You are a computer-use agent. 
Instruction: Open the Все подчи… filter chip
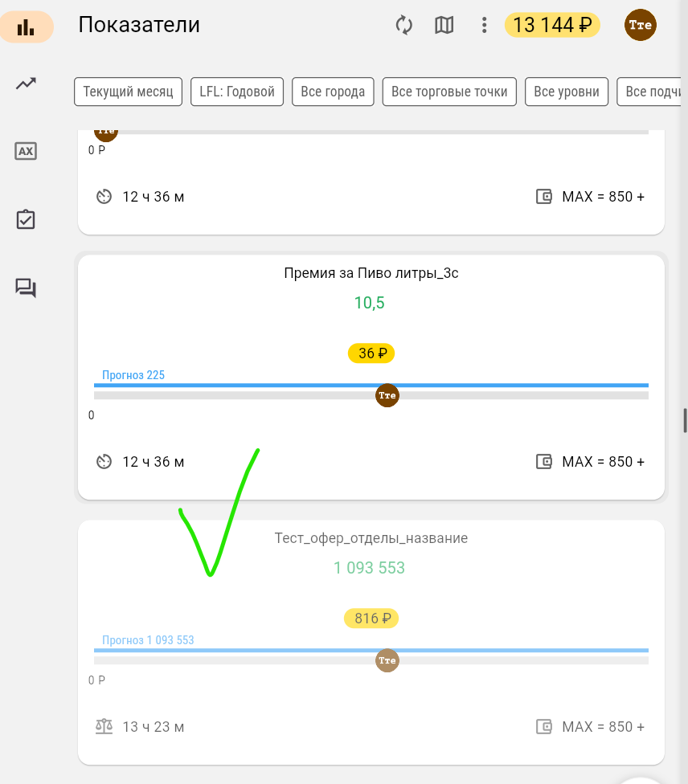coord(649,92)
